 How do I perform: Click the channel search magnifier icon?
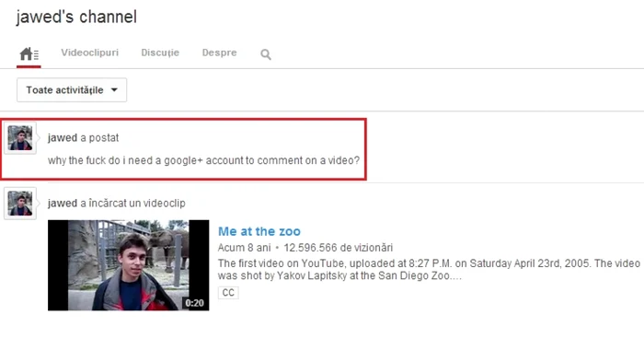pyautogui.click(x=266, y=54)
